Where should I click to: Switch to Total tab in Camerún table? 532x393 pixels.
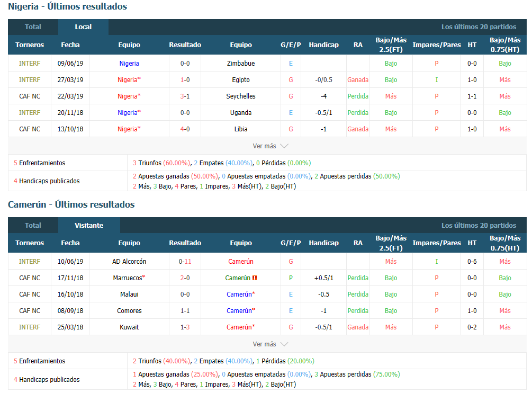click(33, 225)
